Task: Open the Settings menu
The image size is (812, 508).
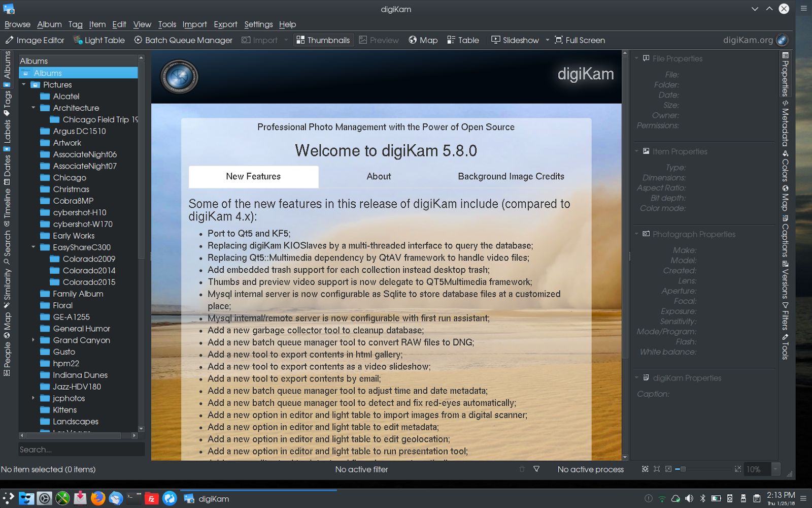Action: click(x=258, y=24)
